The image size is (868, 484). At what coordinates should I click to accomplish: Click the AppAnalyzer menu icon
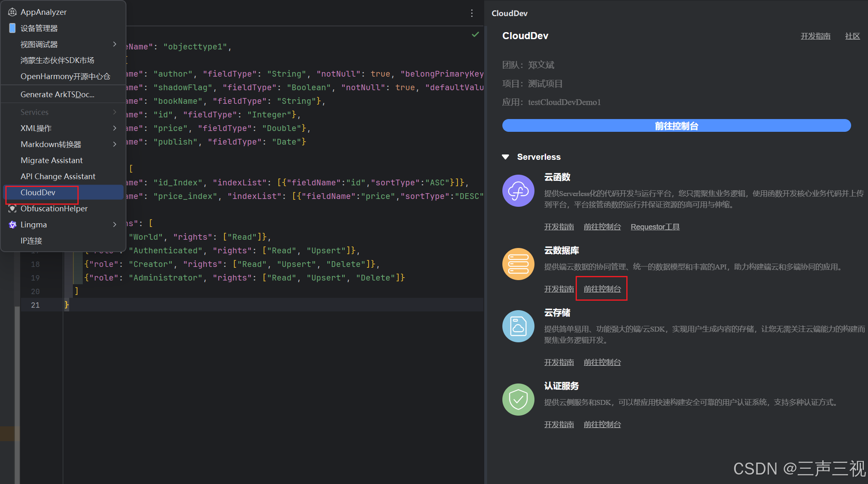click(x=12, y=12)
